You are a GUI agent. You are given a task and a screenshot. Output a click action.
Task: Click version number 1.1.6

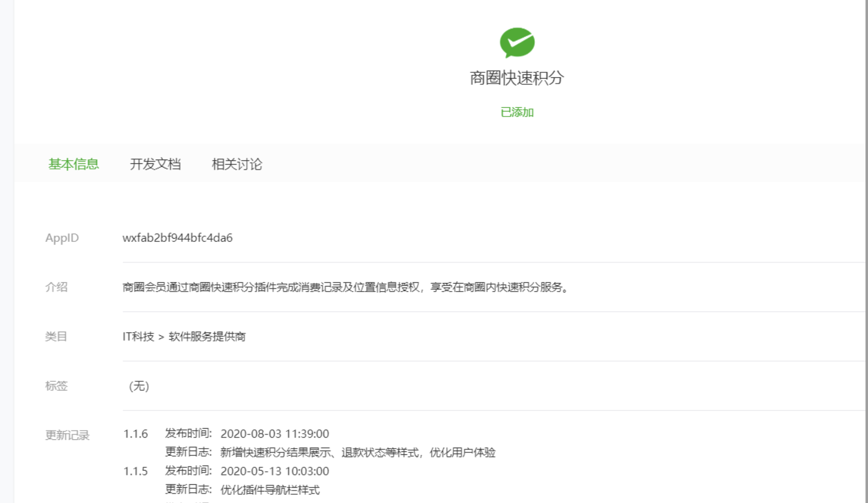[x=135, y=434]
